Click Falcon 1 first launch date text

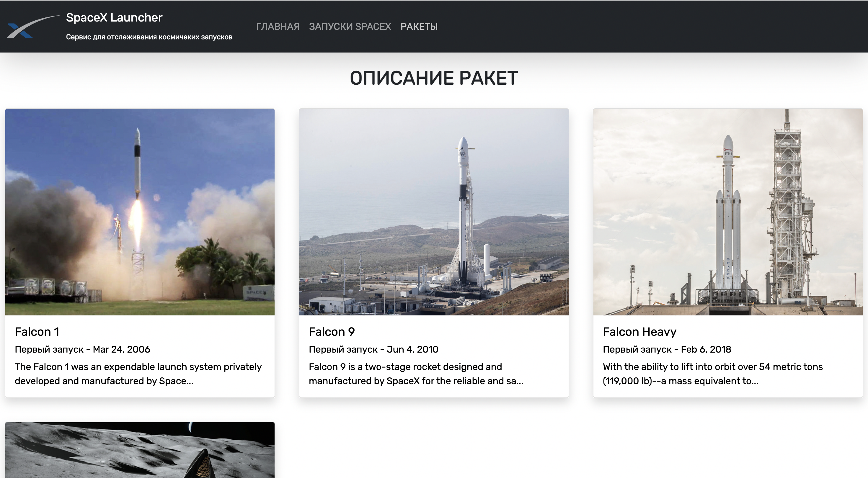[x=82, y=349]
